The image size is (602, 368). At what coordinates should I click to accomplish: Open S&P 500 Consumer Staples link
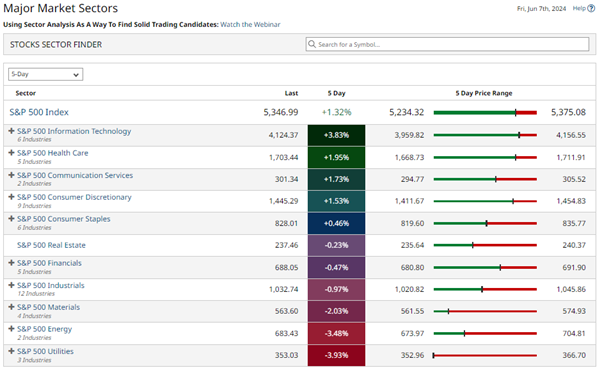tap(64, 219)
